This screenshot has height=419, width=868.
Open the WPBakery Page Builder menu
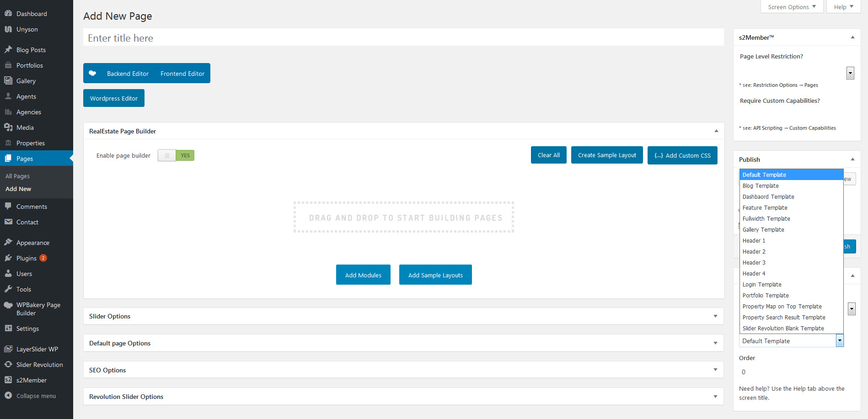pyautogui.click(x=38, y=309)
